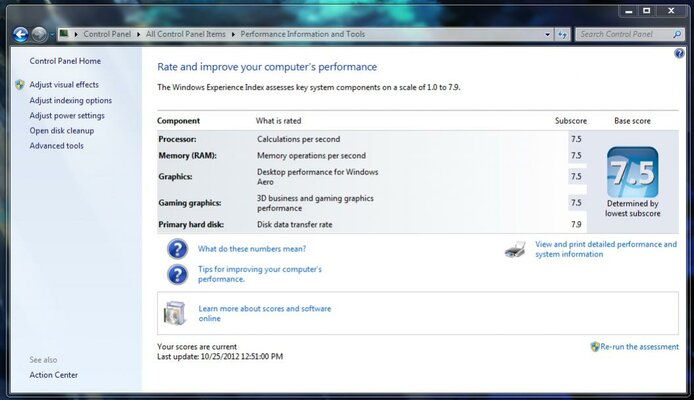Image resolution: width=694 pixels, height=400 pixels.
Task: Open the recent pages dropdown arrow
Action: pyautogui.click(x=52, y=34)
